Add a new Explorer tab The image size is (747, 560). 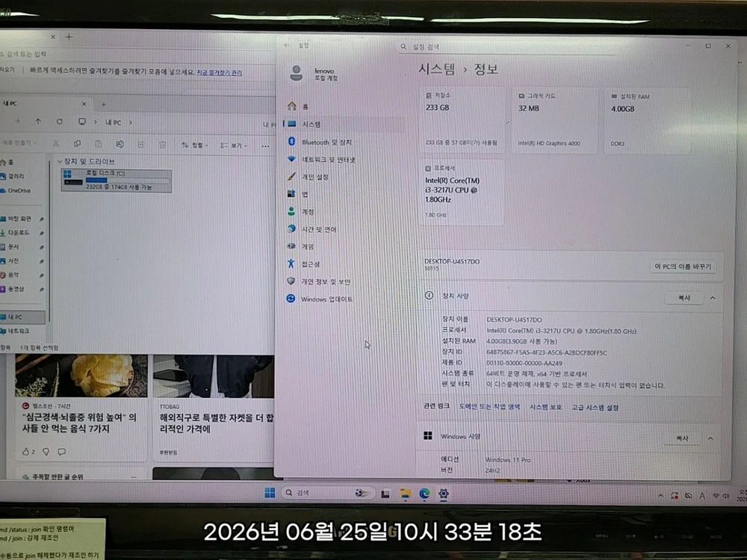click(103, 105)
